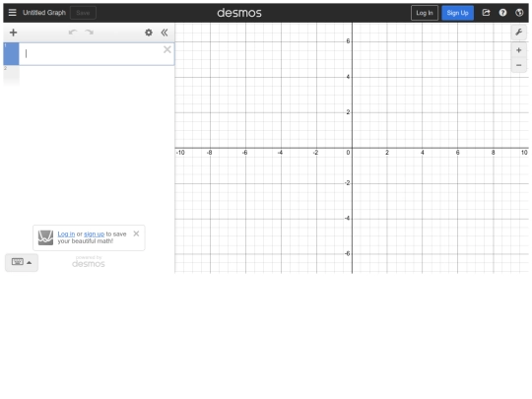Open the Help question mark icon
Image resolution: width=532 pixels, height=399 pixels.
click(x=502, y=13)
